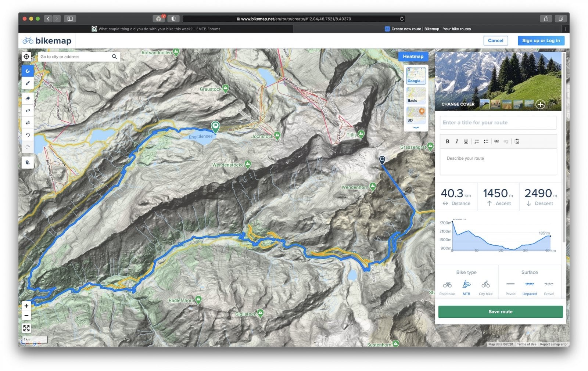Select the Basic map style
The image size is (588, 371).
(x=416, y=95)
